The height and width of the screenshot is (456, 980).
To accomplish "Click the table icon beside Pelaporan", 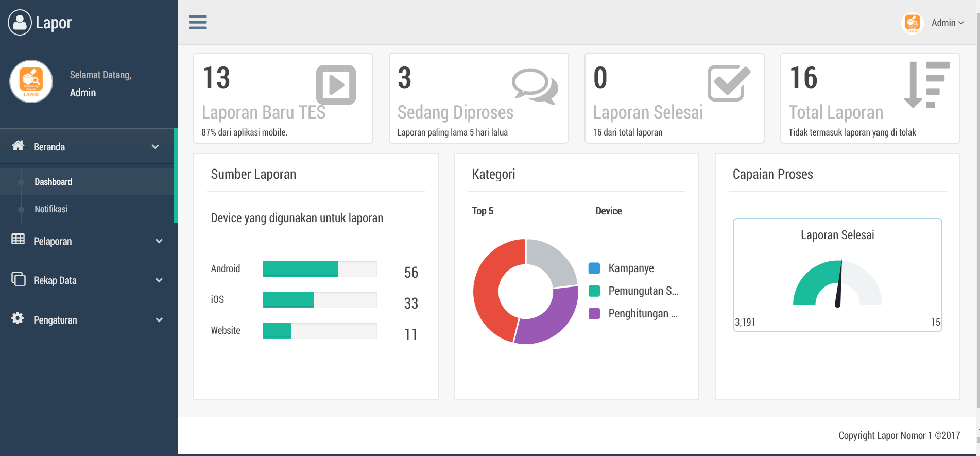I will 18,239.
